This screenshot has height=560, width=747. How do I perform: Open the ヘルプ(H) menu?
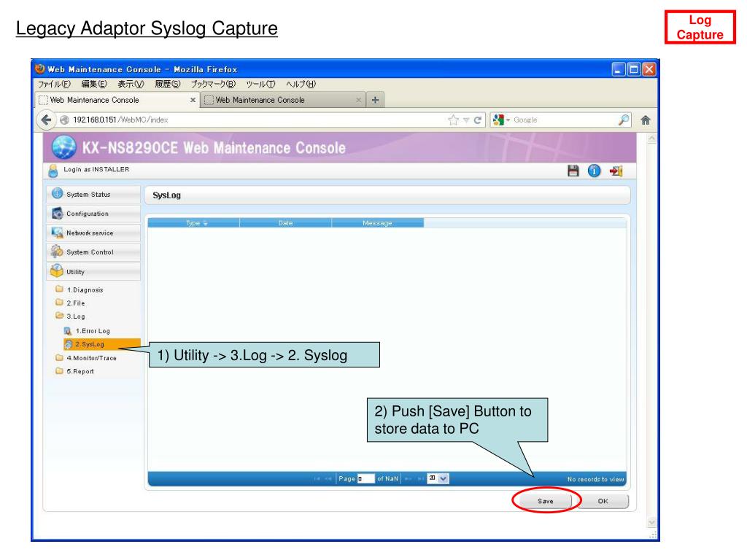click(x=301, y=85)
